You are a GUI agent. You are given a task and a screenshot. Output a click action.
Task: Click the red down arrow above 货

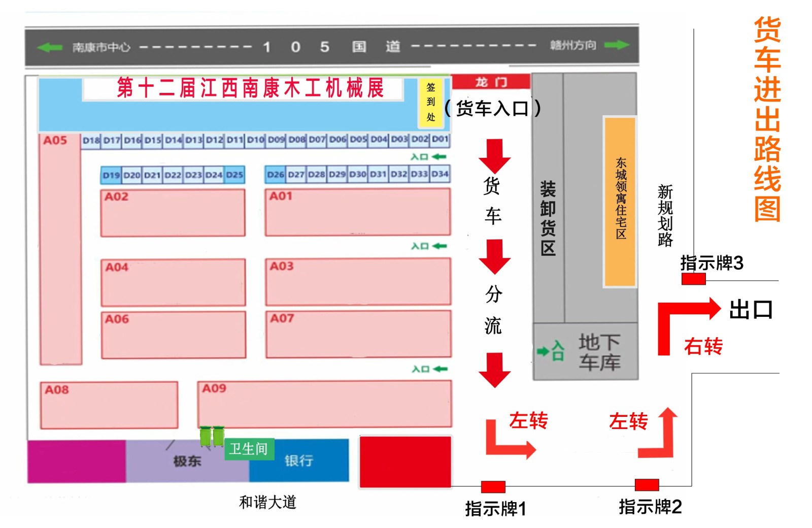[494, 156]
